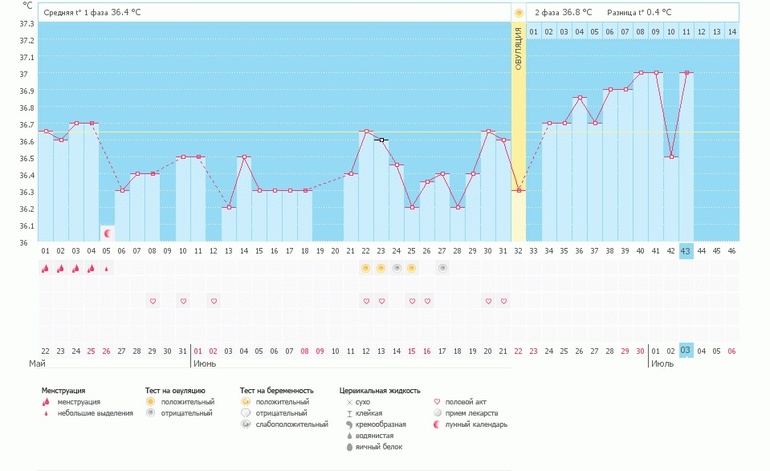
Task: Click the small spotting drop under day 05
Action: pos(107,268)
